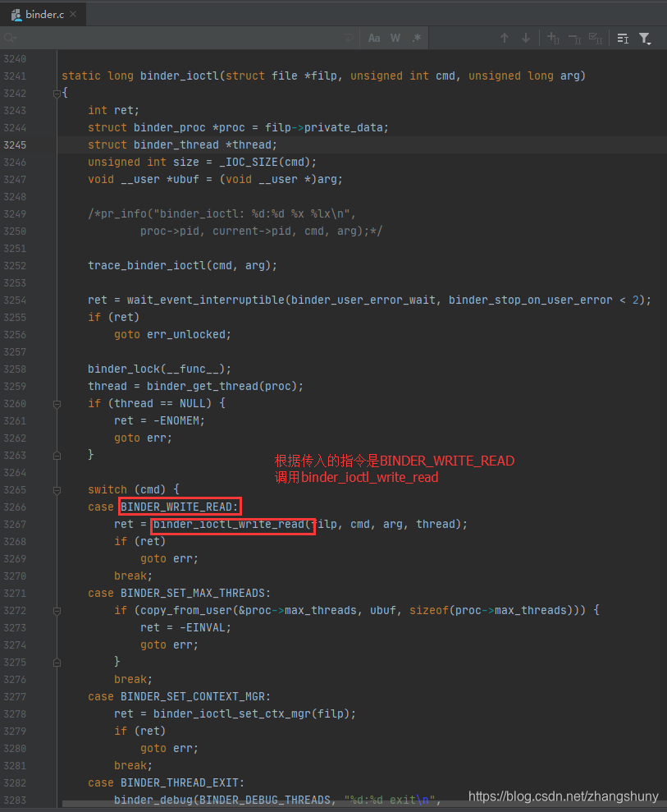Collapse binder_ioctl function body at line 3242
The width and height of the screenshot is (667, 812).
pyautogui.click(x=57, y=94)
